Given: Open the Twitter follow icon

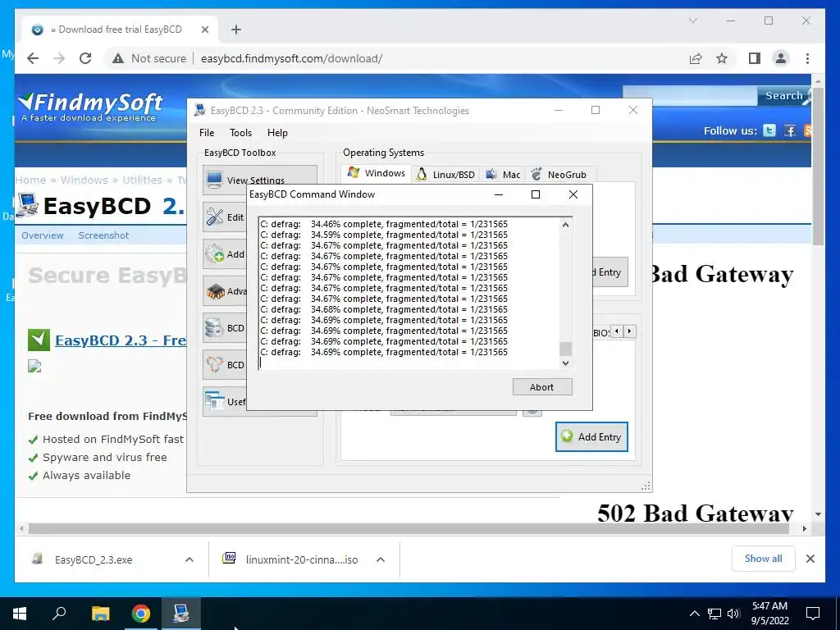Looking at the screenshot, I should tap(769, 130).
